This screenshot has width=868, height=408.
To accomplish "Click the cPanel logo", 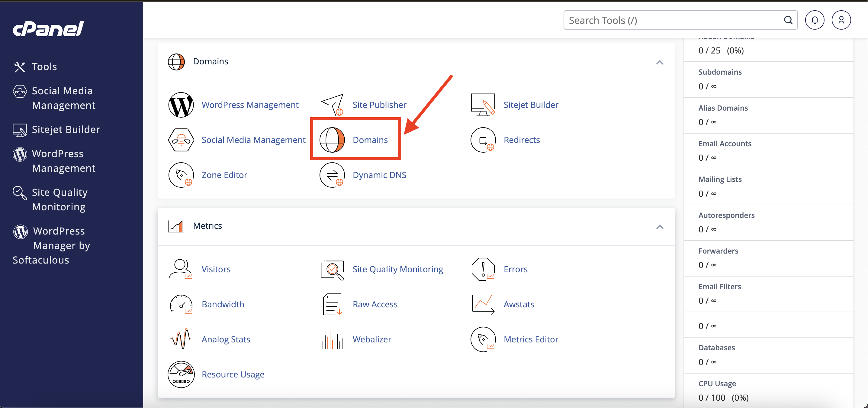I will [x=48, y=29].
